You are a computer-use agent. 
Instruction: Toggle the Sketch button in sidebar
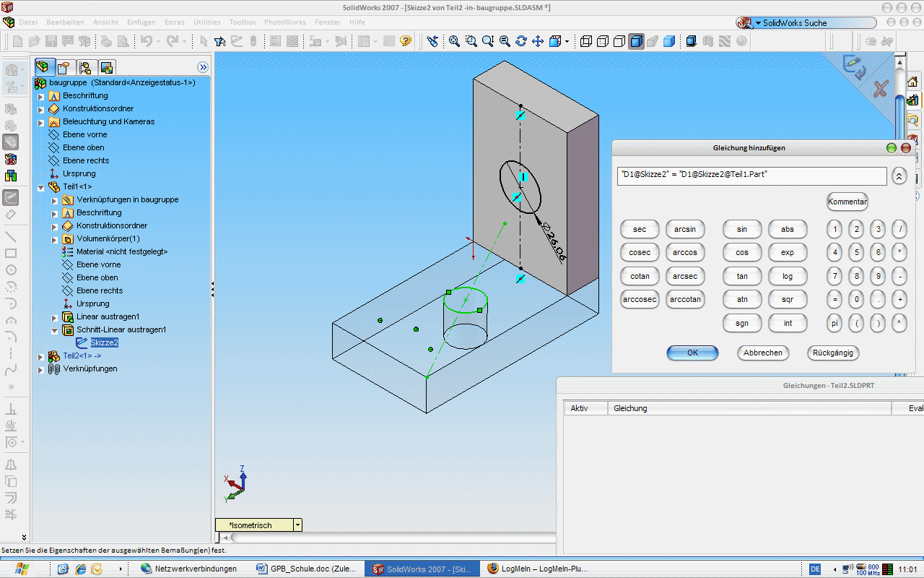point(11,197)
